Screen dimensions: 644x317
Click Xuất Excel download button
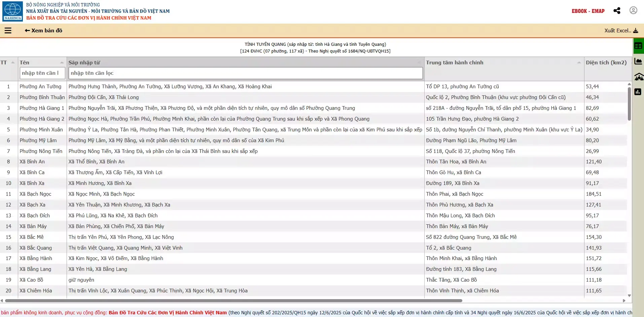click(x=621, y=31)
